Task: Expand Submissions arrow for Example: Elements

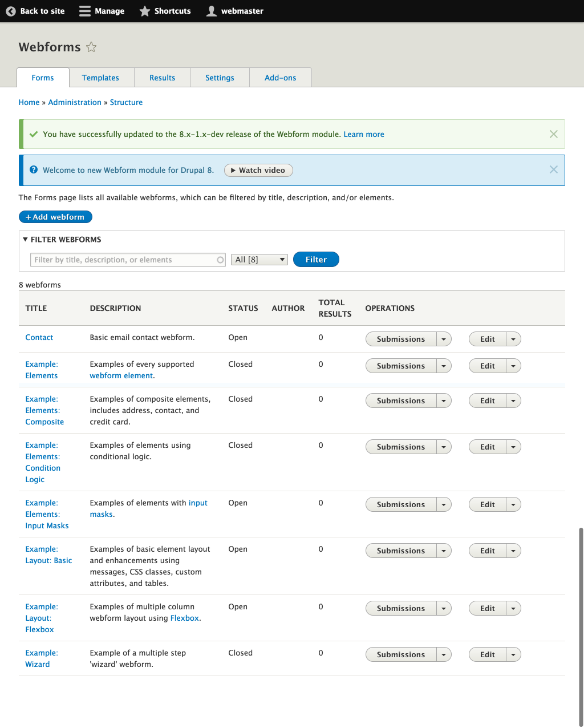Action: click(444, 366)
